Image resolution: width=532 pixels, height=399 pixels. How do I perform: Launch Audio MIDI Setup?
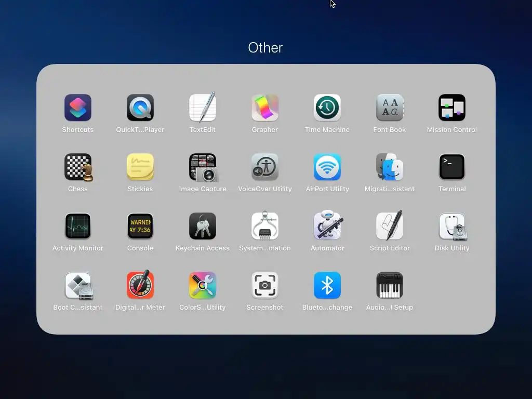click(390, 285)
